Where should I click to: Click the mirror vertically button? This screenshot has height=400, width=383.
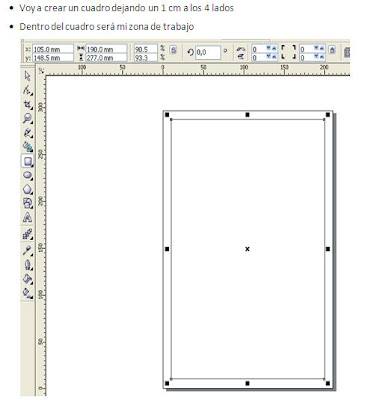tap(241, 57)
